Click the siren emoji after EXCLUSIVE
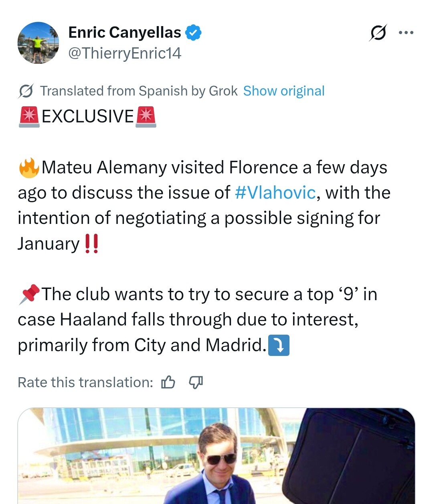Screen dimensions: 433x504 pos(146,117)
